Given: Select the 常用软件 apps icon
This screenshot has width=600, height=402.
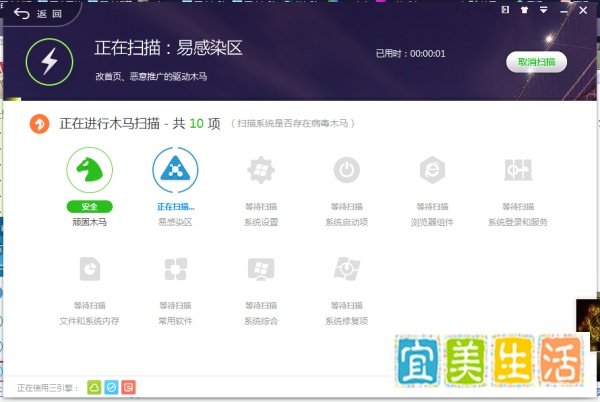Looking at the screenshot, I should click(176, 269).
